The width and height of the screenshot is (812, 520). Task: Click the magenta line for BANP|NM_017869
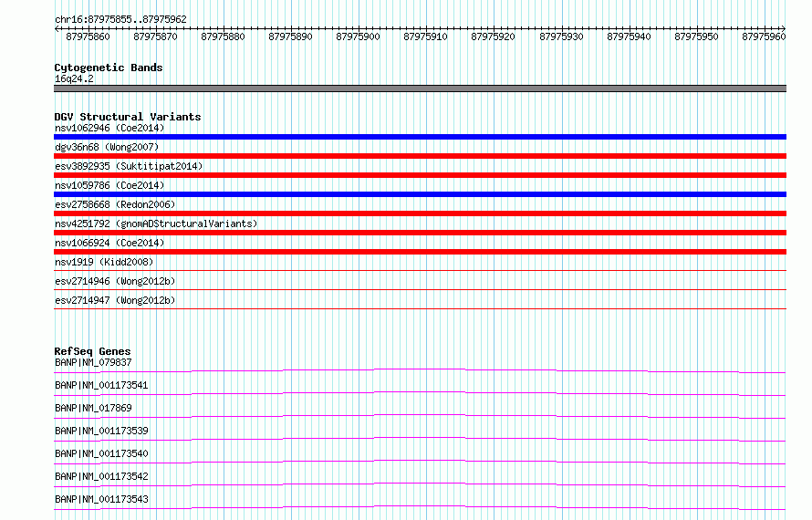click(420, 416)
